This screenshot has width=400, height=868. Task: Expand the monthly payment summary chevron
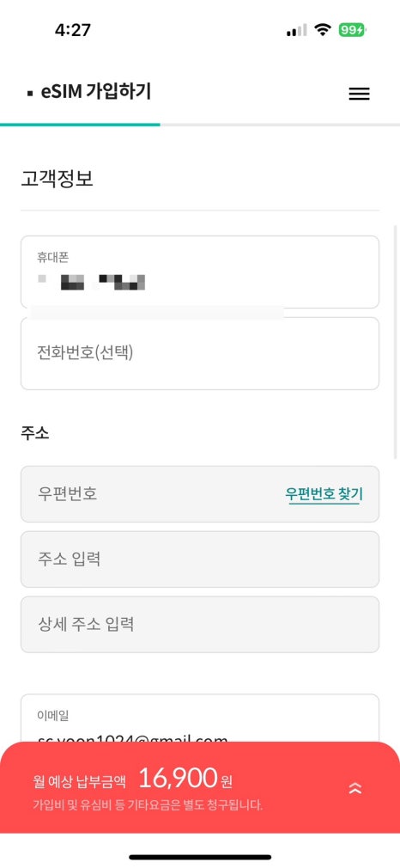click(x=355, y=788)
